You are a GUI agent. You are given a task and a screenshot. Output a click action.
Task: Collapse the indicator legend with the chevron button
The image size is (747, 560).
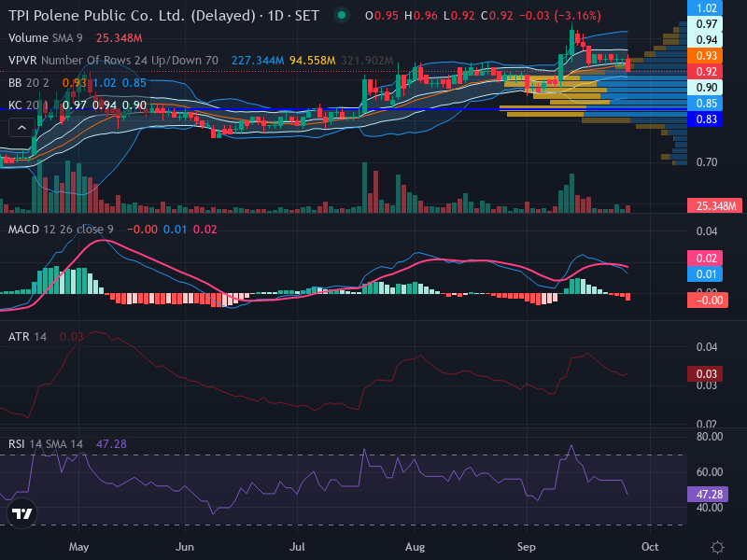[21, 128]
